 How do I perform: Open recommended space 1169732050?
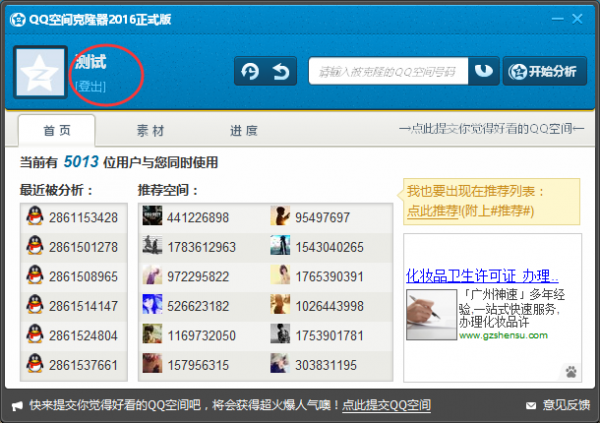pyautogui.click(x=202, y=335)
